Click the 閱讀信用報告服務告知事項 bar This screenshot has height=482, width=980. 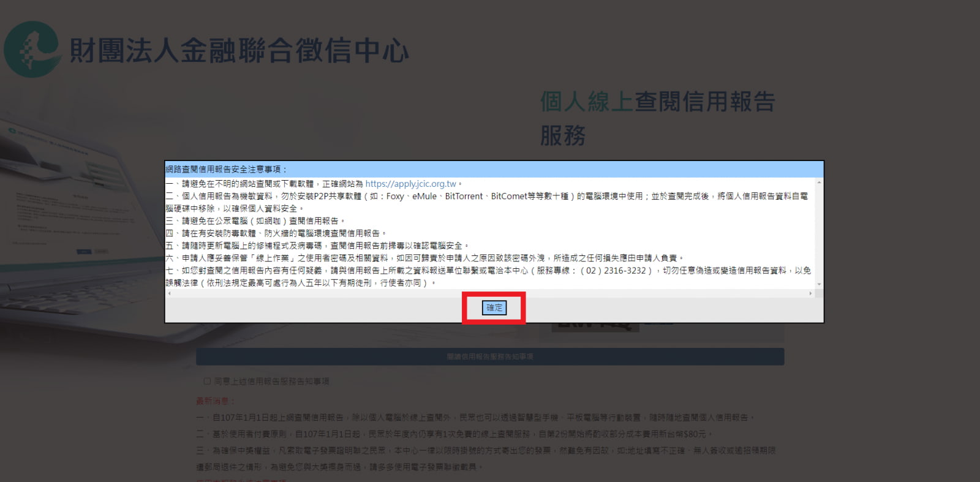tap(490, 356)
